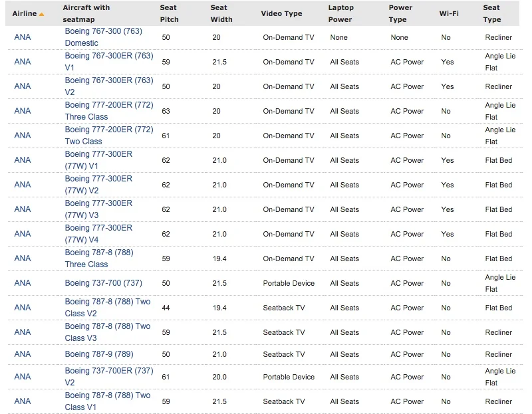Screen dimensions: 532x414
Task: Open Boeing 767-300ER (763) V1 link
Action: coord(109,62)
